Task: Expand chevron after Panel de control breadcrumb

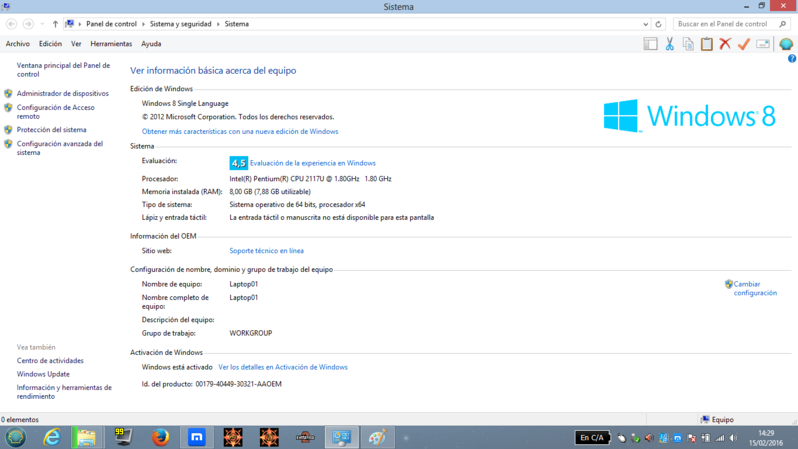Action: 143,24
